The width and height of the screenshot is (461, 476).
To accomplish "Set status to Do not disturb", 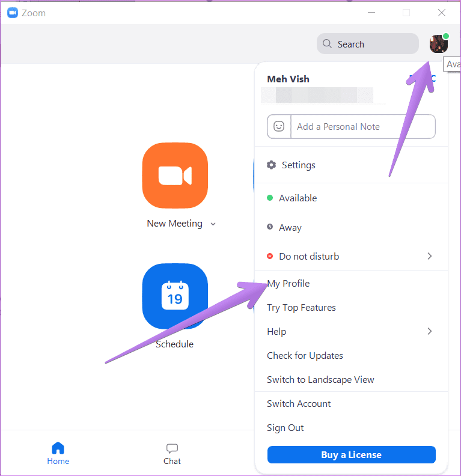I will 351,256.
